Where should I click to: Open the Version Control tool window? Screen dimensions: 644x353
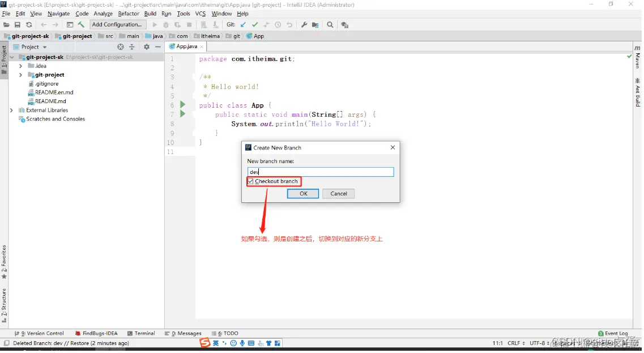point(39,333)
